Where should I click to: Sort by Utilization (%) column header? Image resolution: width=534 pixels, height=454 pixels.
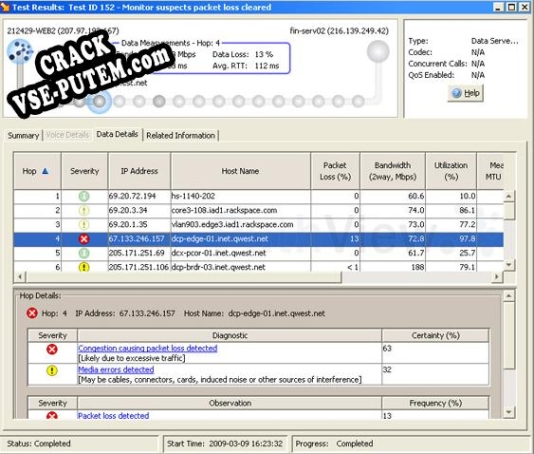(451, 171)
